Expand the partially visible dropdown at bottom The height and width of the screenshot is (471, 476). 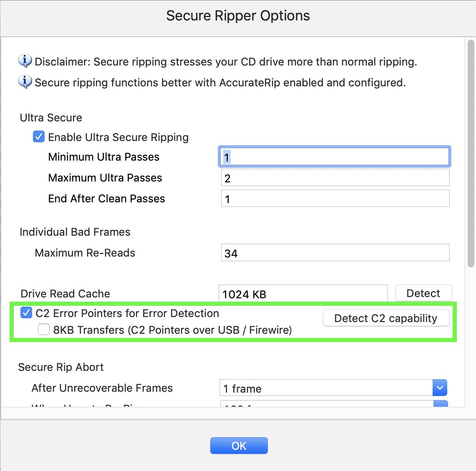click(x=441, y=404)
